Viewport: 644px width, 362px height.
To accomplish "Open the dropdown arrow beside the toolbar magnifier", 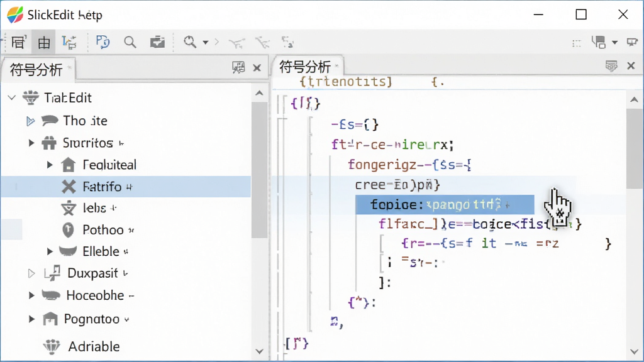I will tap(206, 42).
